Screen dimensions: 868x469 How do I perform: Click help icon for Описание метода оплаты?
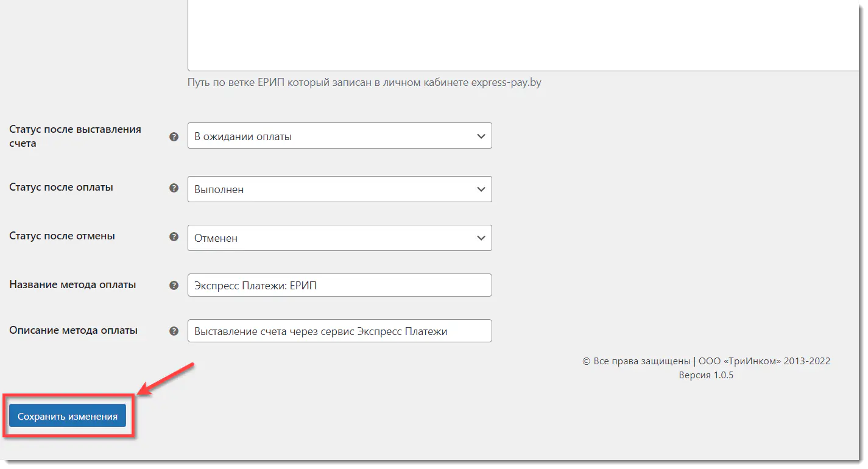tap(174, 331)
